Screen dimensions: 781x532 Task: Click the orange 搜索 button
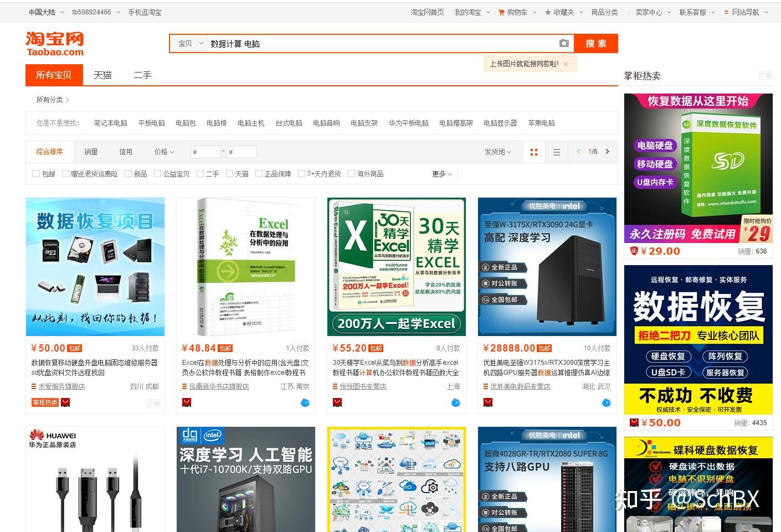pos(596,43)
